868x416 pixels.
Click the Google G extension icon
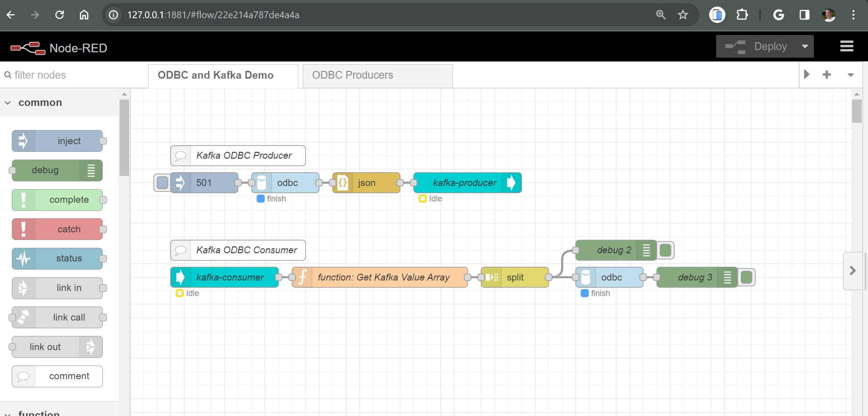(x=779, y=15)
